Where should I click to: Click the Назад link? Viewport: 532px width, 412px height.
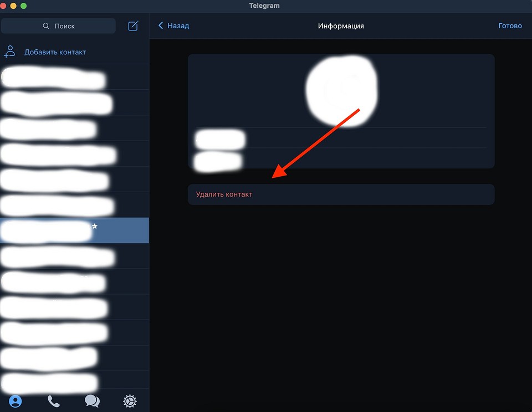(x=177, y=25)
